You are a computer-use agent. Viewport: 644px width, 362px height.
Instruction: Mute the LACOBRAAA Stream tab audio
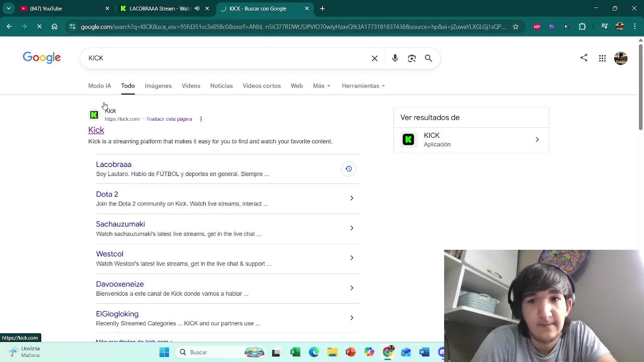click(x=197, y=9)
